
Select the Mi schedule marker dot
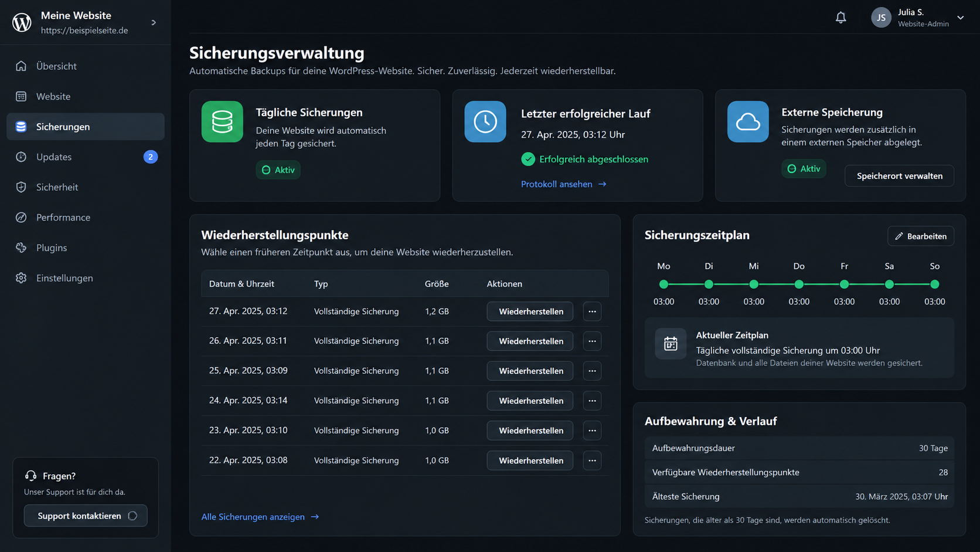pos(754,285)
